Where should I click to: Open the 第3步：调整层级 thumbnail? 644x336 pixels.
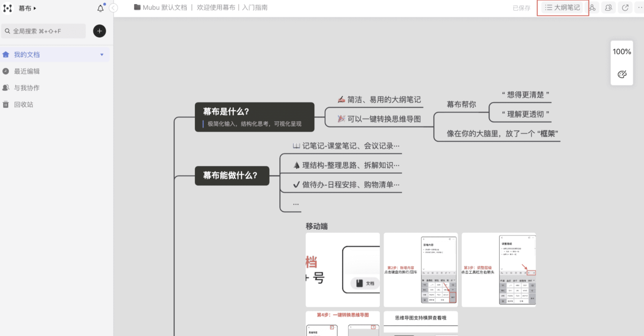point(499,270)
